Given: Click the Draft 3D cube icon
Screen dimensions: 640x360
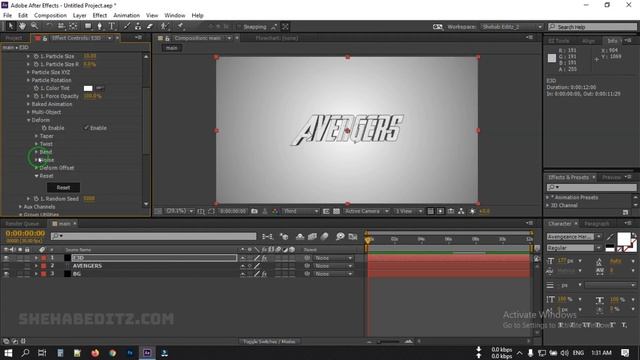Looking at the screenshot, I should pos(284,236).
